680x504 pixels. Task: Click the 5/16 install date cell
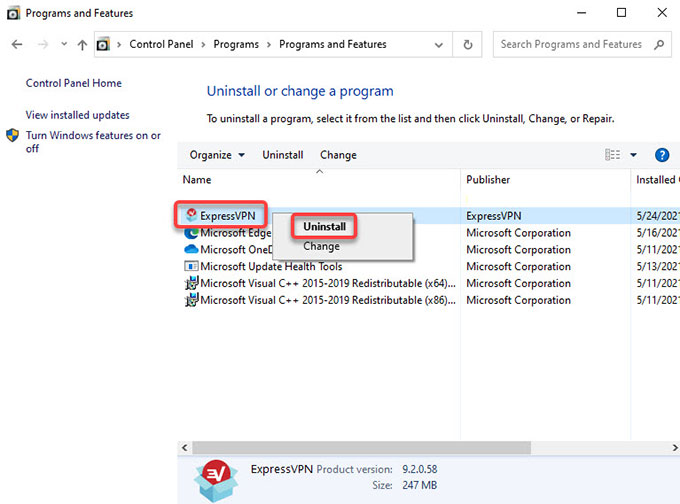coord(657,233)
